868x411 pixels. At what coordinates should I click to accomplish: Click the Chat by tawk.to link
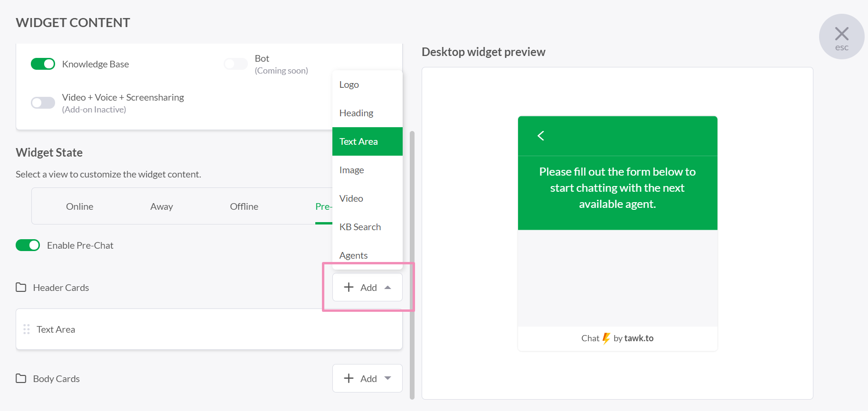point(617,338)
